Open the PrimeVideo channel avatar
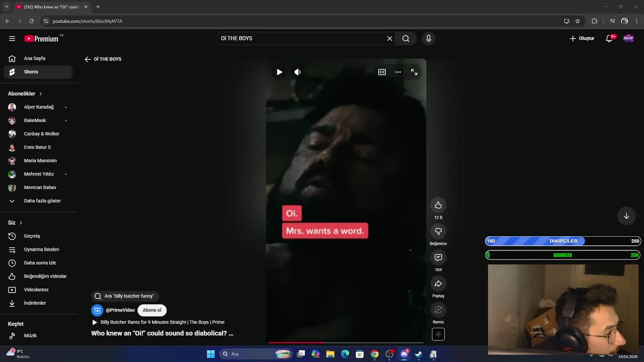 pyautogui.click(x=97, y=310)
